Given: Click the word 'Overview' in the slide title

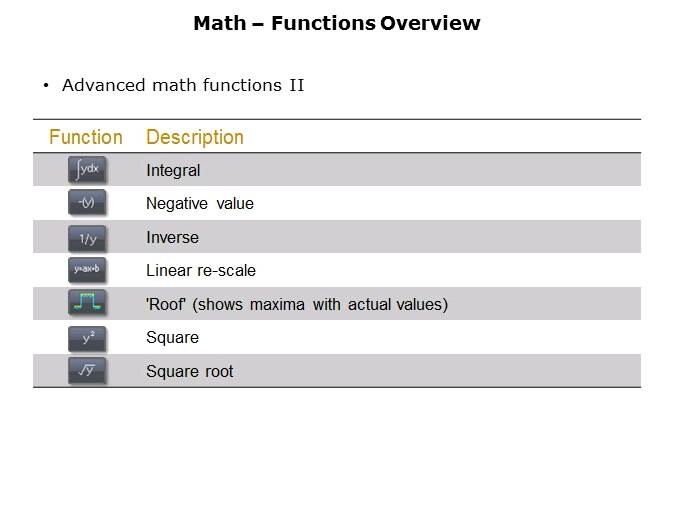Looking at the screenshot, I should pyautogui.click(x=430, y=23).
